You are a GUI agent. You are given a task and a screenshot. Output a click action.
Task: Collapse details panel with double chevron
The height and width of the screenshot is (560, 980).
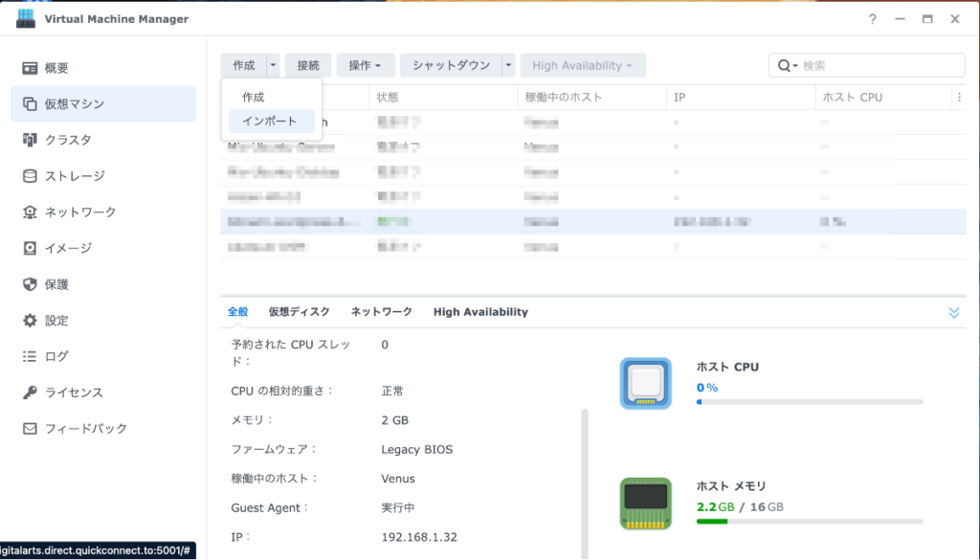[x=954, y=312]
